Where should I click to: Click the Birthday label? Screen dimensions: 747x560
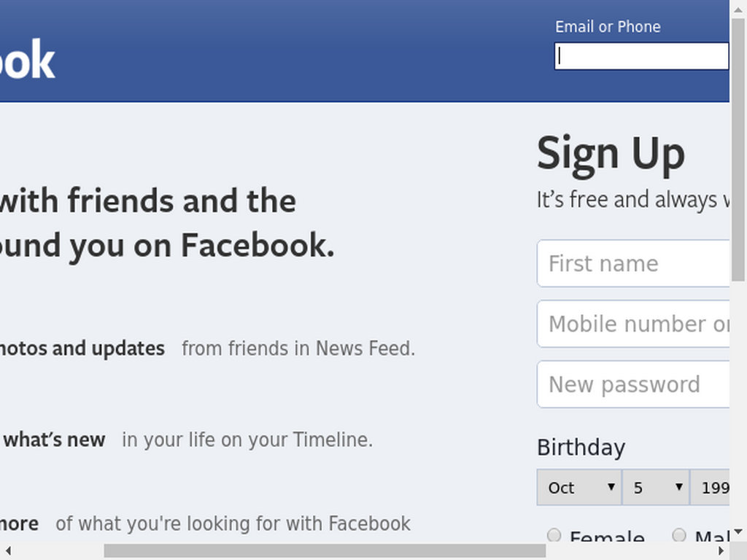tap(581, 448)
